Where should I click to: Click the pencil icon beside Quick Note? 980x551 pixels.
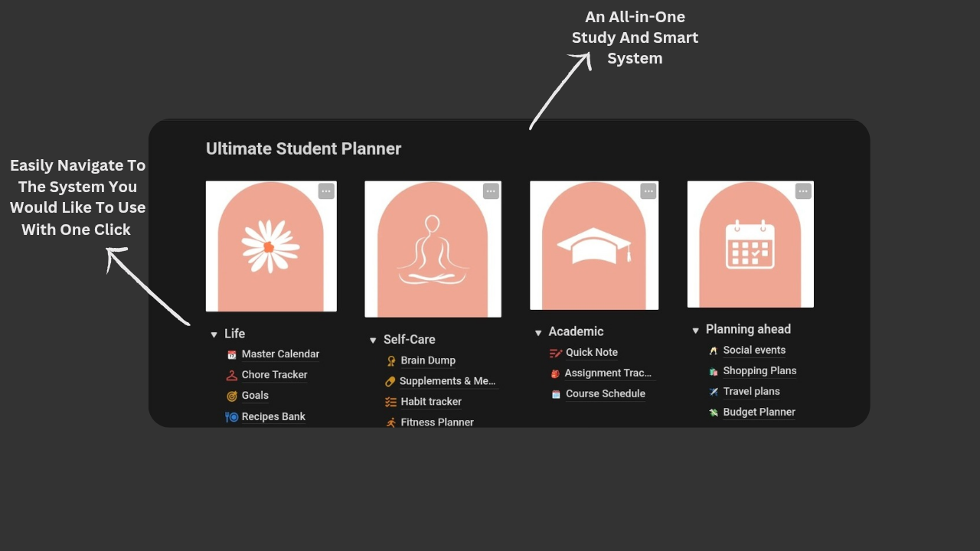pyautogui.click(x=555, y=352)
